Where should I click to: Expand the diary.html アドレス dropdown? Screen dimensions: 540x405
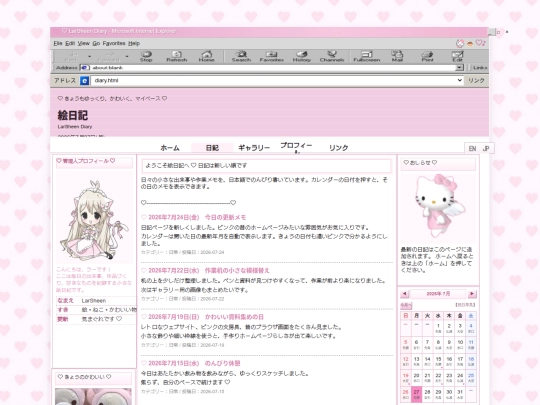click(x=459, y=80)
